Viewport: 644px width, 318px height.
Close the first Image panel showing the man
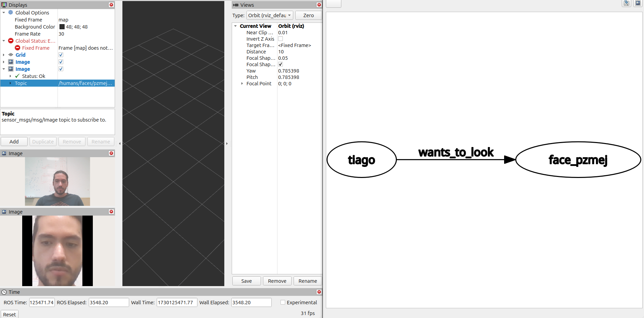pyautogui.click(x=111, y=153)
